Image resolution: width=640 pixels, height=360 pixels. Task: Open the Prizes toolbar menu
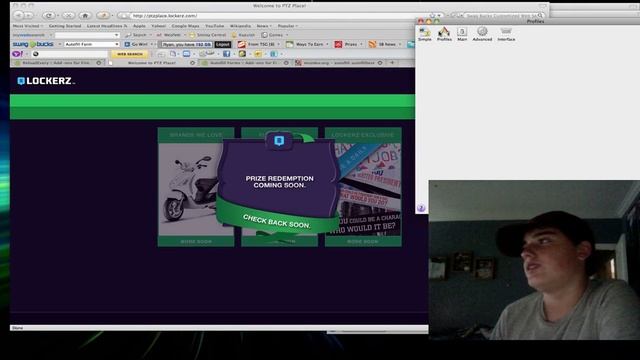click(x=347, y=44)
